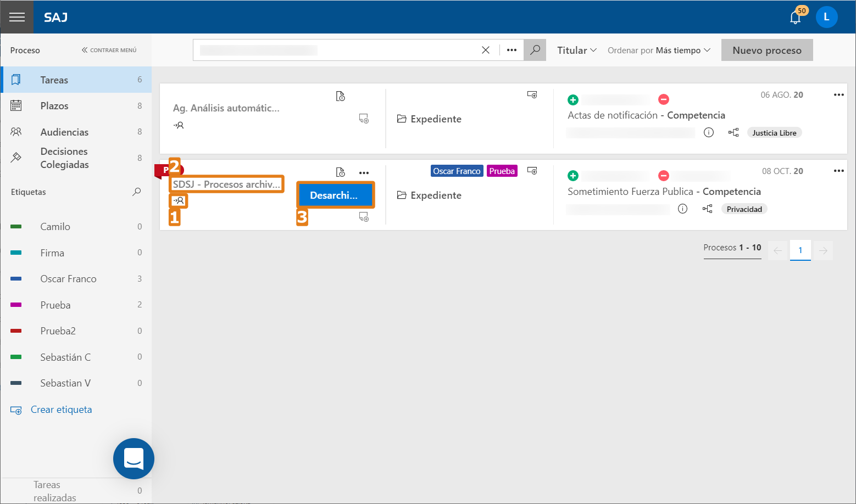Create a Nuevo proceso
The image size is (856, 504).
(767, 50)
